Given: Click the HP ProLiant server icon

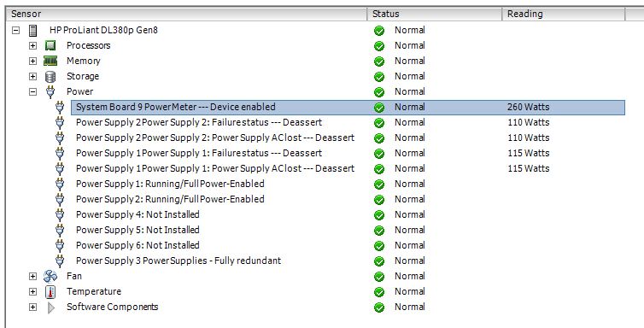Looking at the screenshot, I should 32,31.
